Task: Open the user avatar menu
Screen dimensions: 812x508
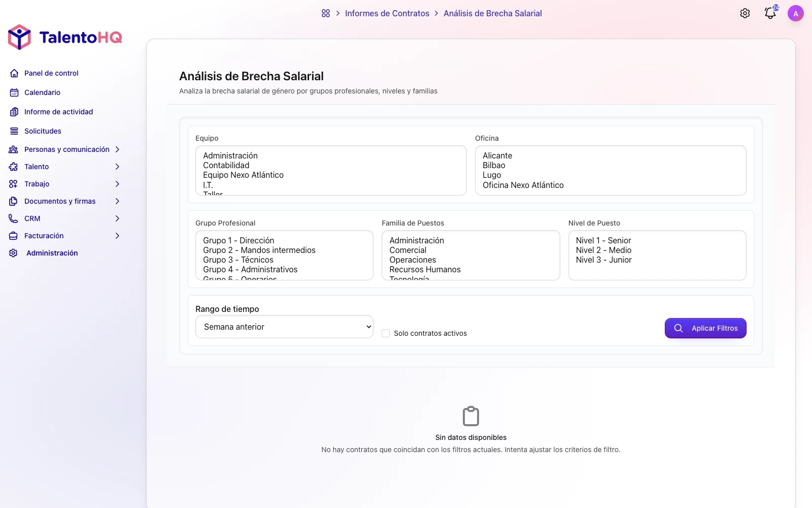Action: tap(796, 13)
